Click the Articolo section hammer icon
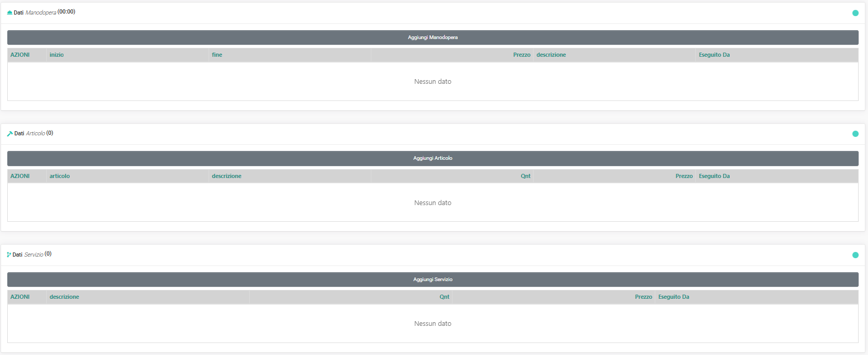Image resolution: width=868 pixels, height=355 pixels. (x=10, y=134)
